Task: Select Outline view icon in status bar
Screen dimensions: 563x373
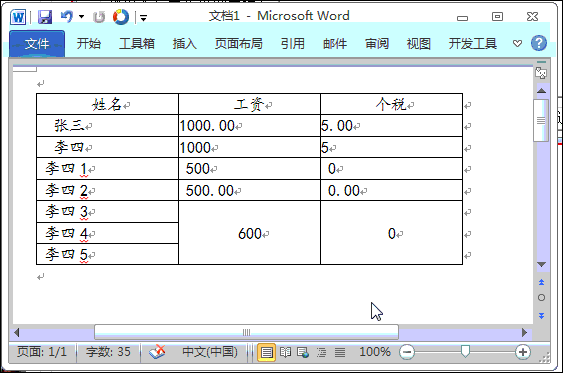Action: point(321,352)
